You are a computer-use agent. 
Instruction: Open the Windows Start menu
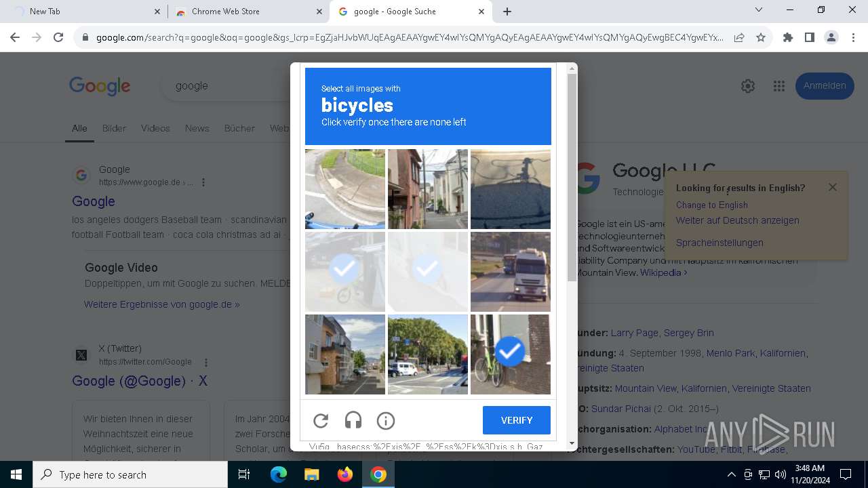tap(16, 474)
